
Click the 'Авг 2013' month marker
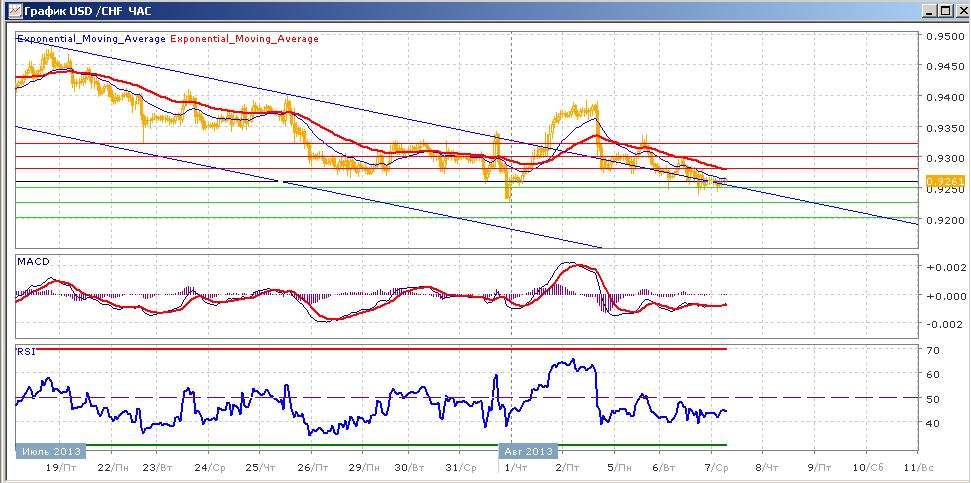point(528,450)
